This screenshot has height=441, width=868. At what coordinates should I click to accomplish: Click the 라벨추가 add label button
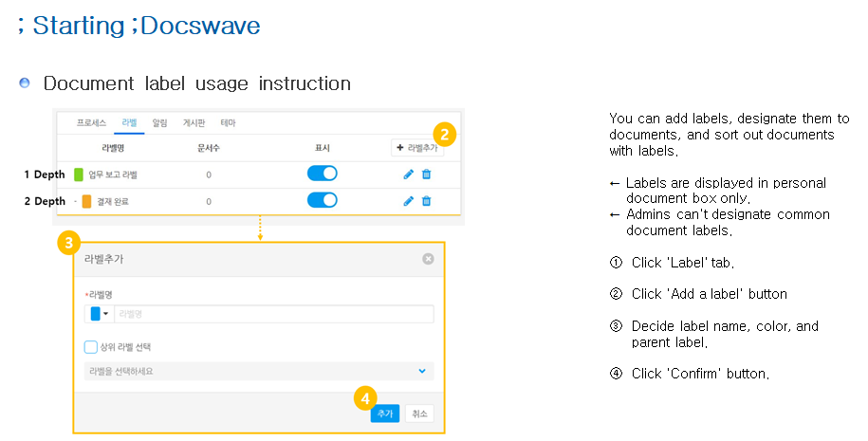[x=417, y=148]
